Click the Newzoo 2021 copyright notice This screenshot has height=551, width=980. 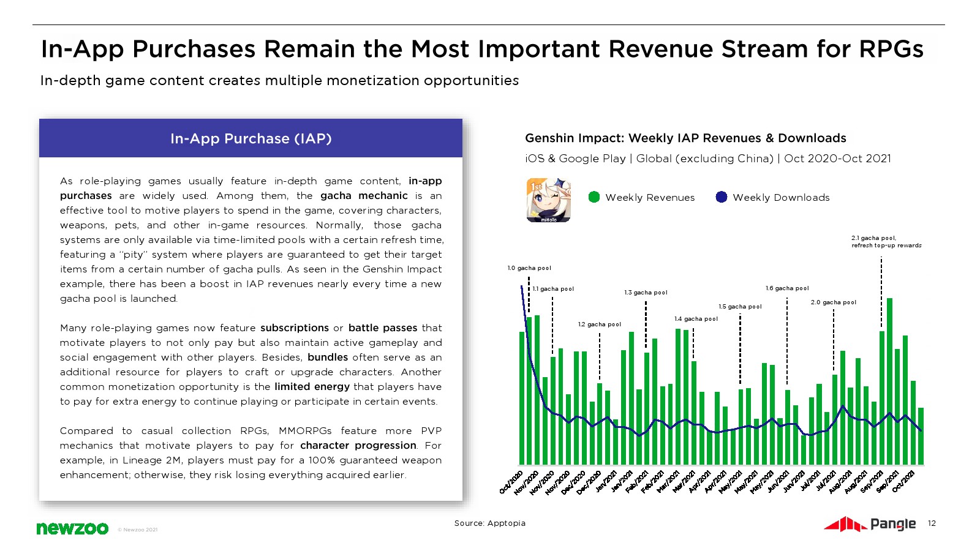click(x=138, y=530)
